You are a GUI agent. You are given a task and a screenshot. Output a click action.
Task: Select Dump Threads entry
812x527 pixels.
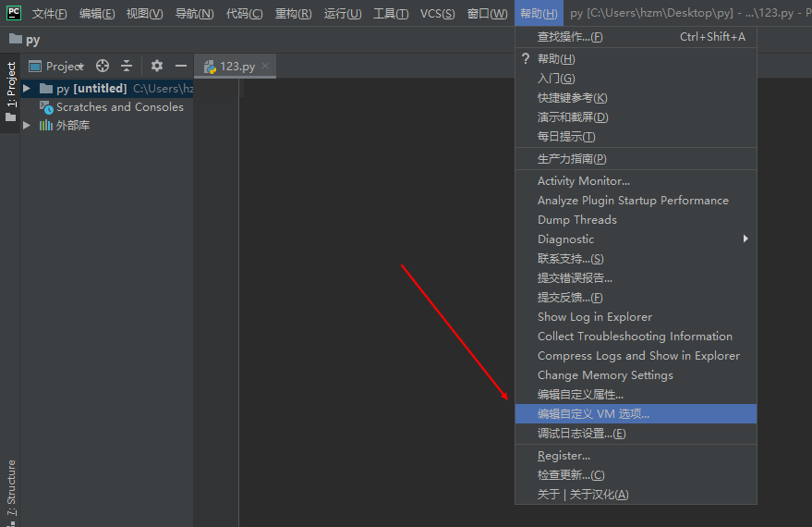pyautogui.click(x=636, y=220)
